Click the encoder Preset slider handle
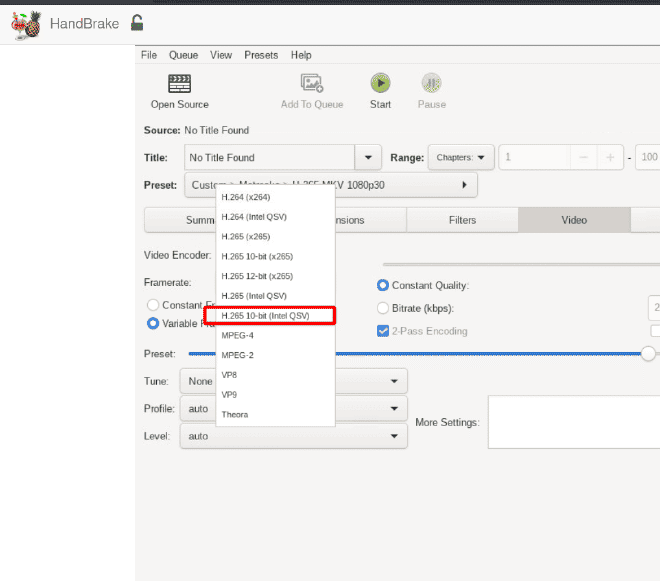Screen dimensions: 660x581 pyautogui.click(x=648, y=354)
